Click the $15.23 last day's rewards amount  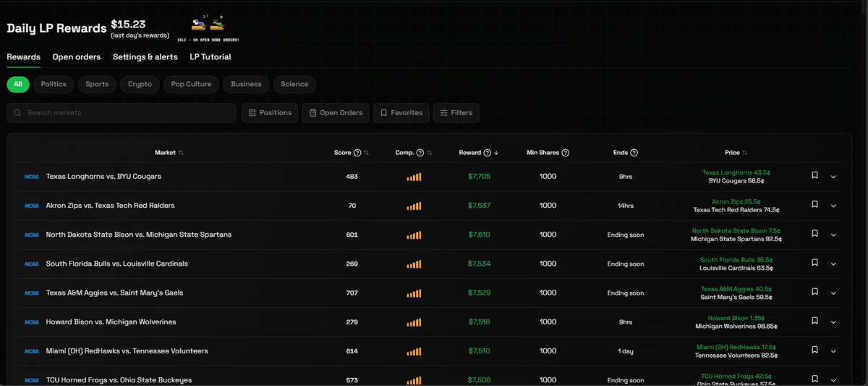[128, 23]
